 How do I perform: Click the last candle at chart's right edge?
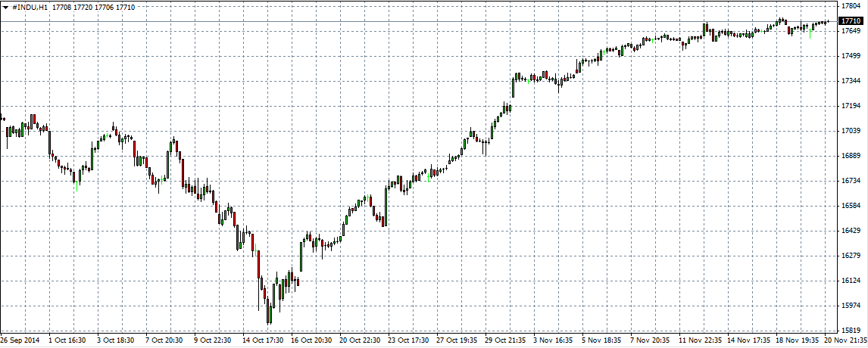pyautogui.click(x=827, y=22)
